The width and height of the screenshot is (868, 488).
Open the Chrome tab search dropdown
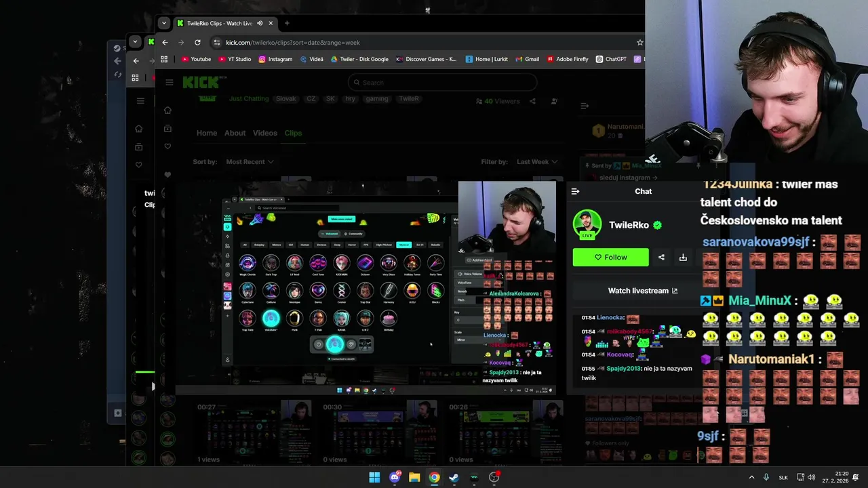163,23
